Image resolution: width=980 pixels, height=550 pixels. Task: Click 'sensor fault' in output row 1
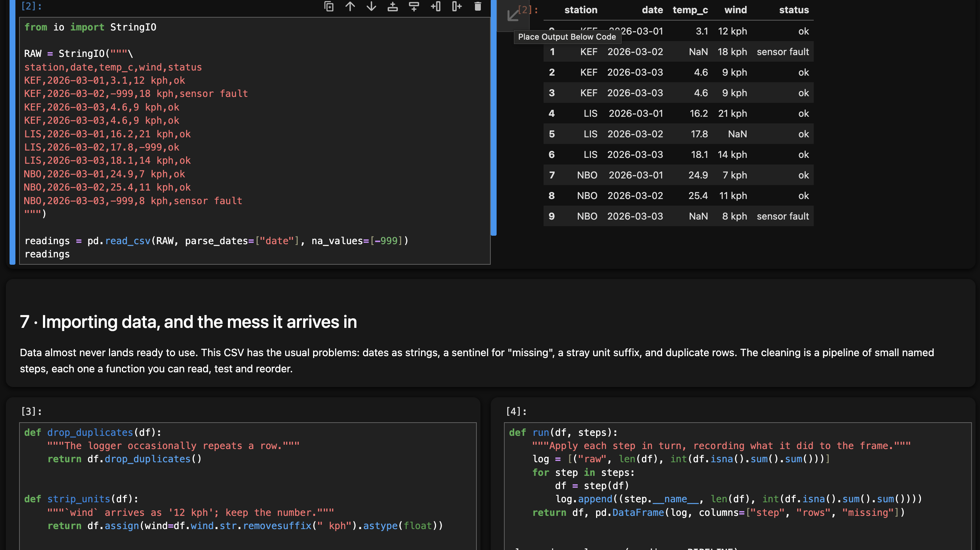coord(783,52)
